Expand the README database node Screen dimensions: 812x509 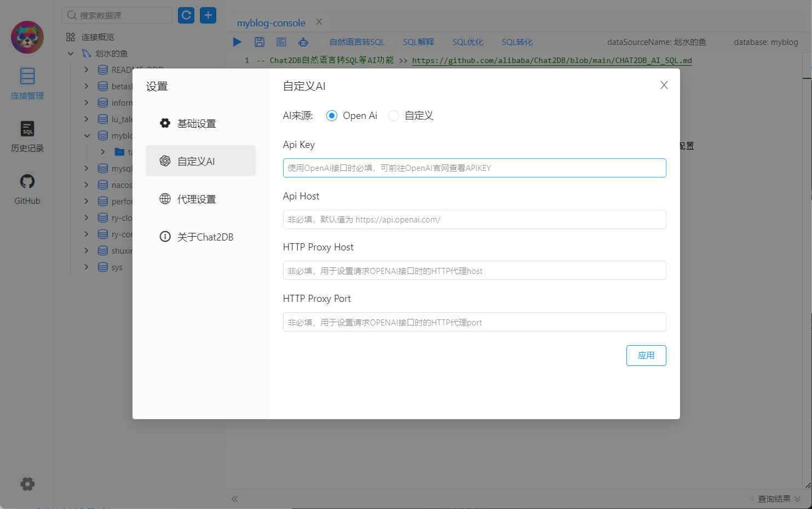coord(87,70)
